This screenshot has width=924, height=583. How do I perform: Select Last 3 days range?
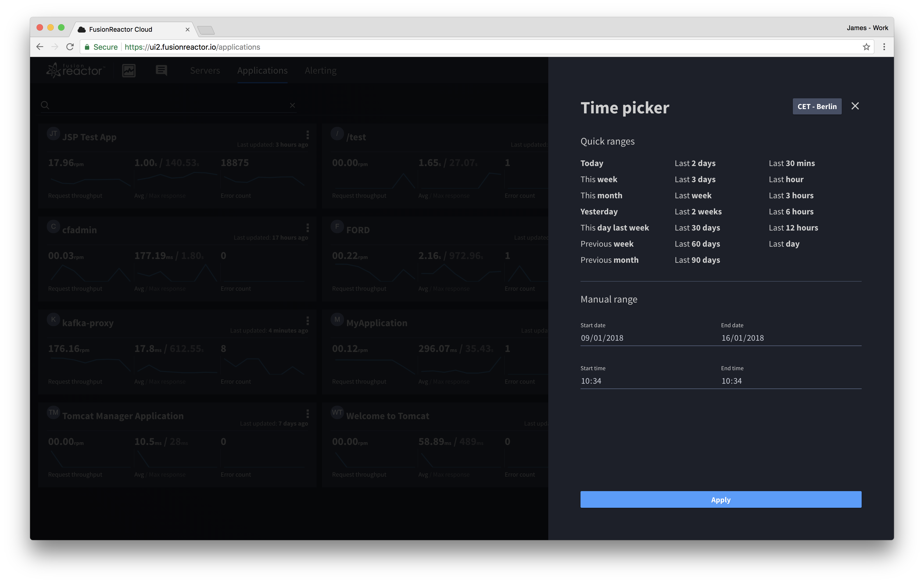point(695,179)
